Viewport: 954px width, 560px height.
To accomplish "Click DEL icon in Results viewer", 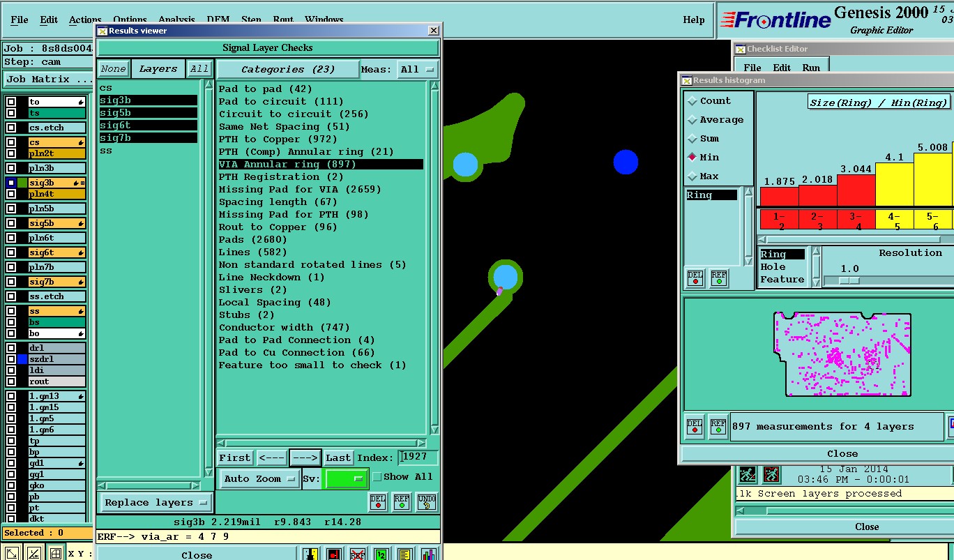I will 378,502.
